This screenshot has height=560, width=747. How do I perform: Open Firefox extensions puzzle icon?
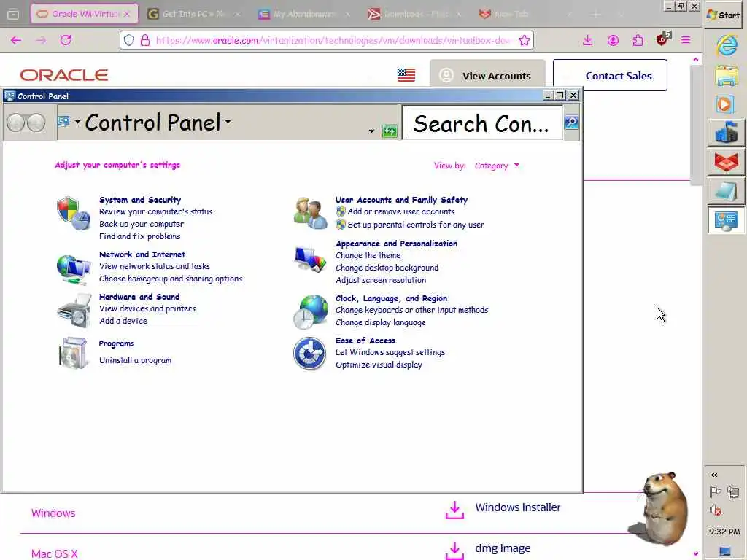coord(638,41)
